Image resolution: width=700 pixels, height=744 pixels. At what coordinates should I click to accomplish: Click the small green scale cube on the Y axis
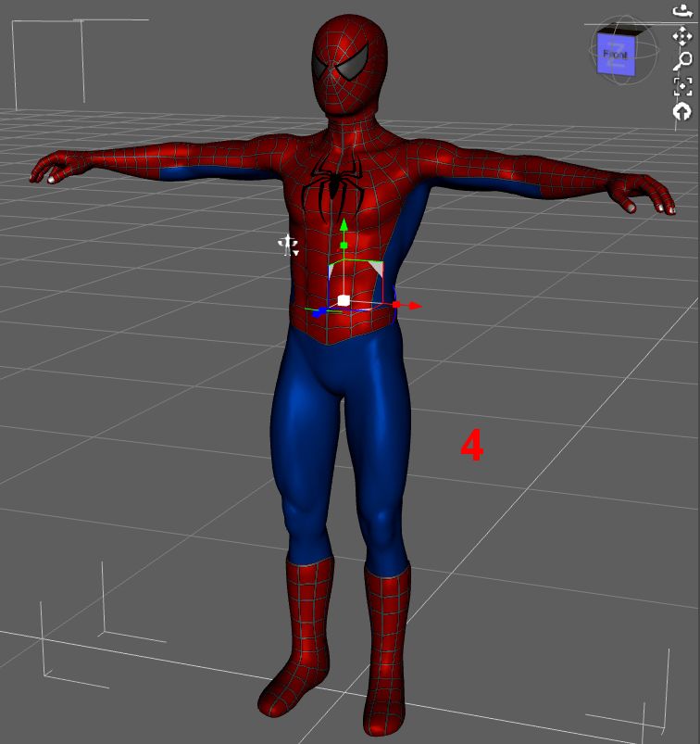pos(344,246)
